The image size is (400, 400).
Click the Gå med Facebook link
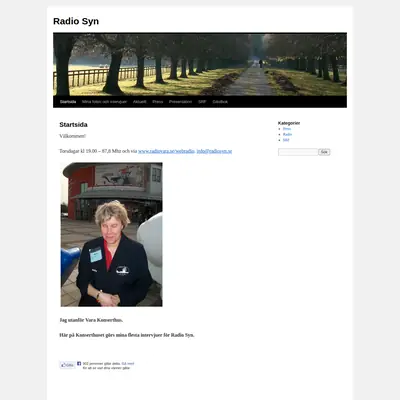click(x=128, y=364)
